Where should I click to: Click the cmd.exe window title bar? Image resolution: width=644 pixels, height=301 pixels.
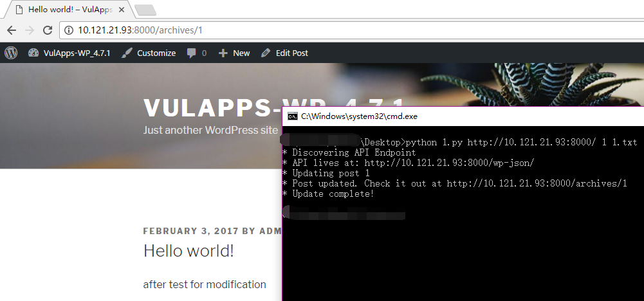[x=463, y=116]
